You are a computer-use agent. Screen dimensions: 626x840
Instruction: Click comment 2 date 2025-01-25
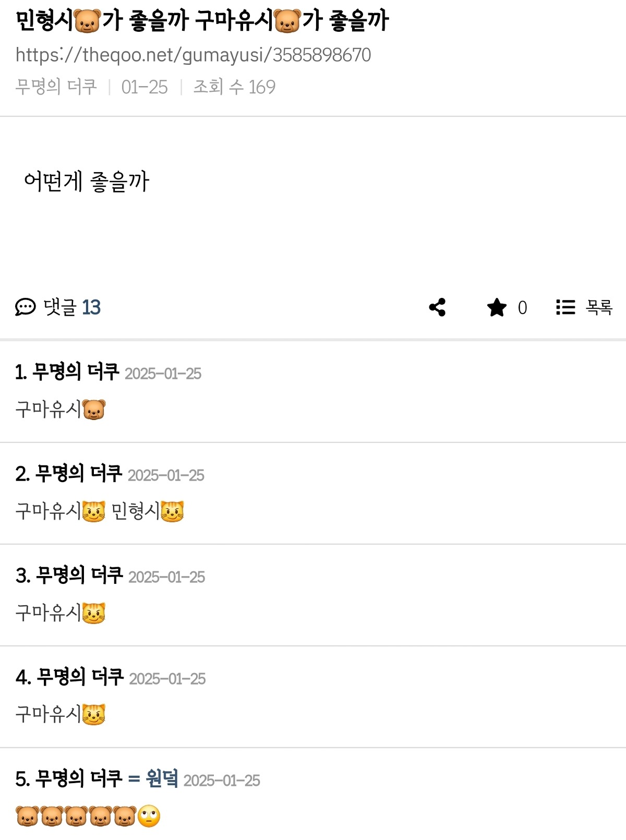[x=166, y=475]
